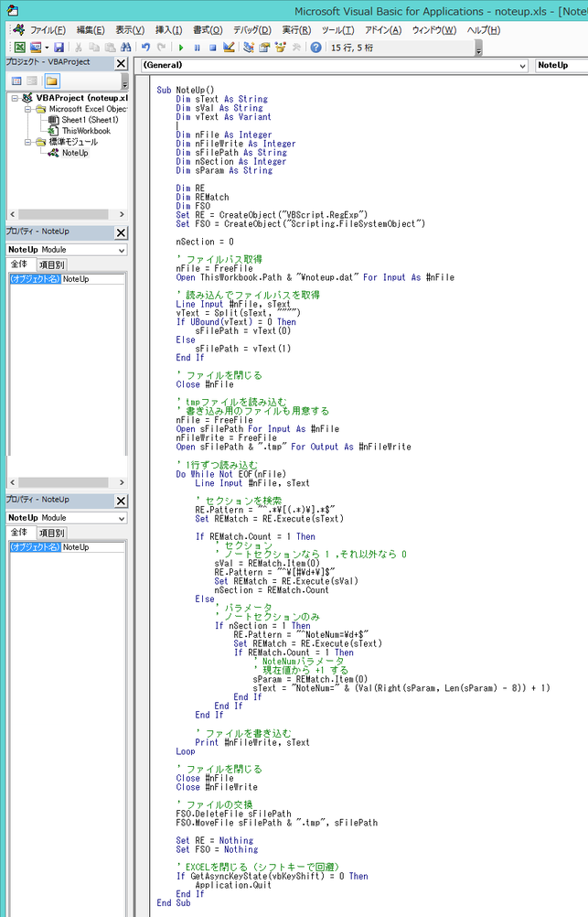
Task: Open Find with the binoculars icon
Action: click(125, 48)
